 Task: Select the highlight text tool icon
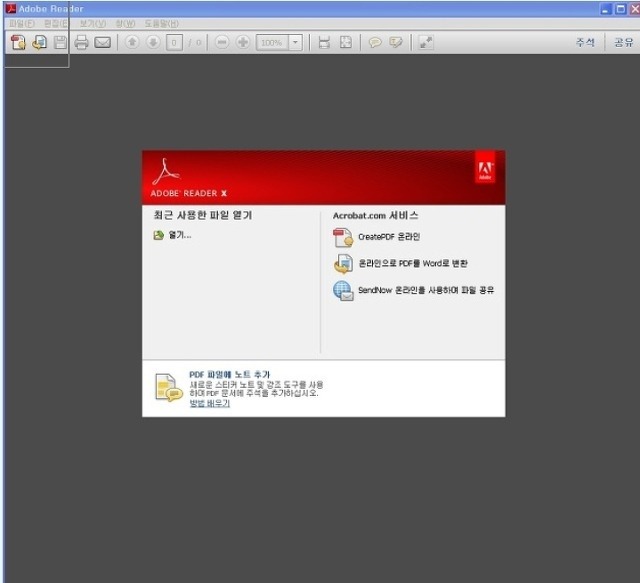click(x=396, y=42)
